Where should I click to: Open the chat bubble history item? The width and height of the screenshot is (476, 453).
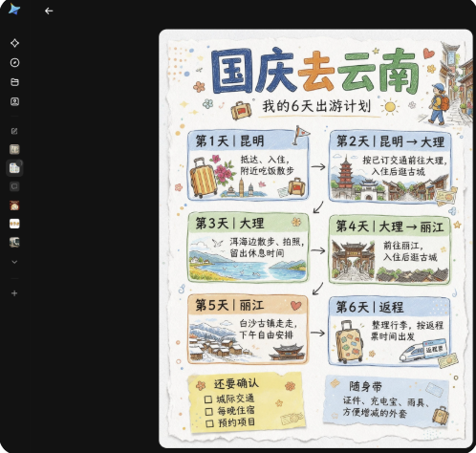click(x=14, y=186)
